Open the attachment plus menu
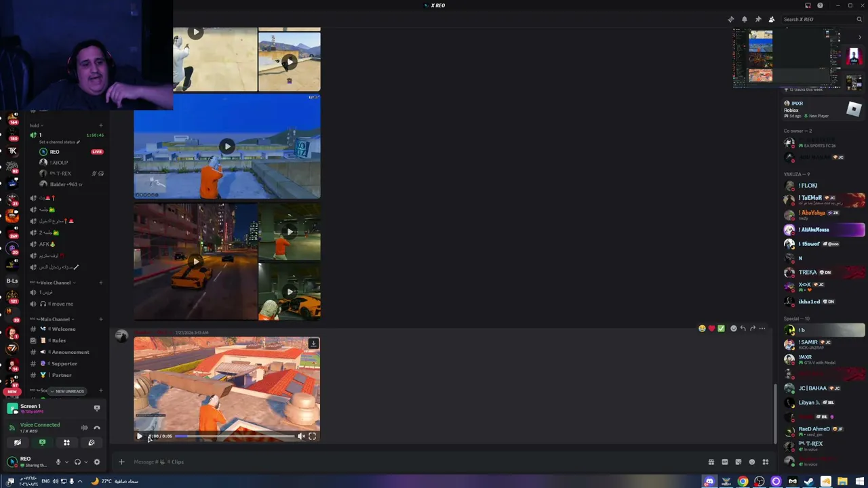868x488 pixels. point(121,462)
